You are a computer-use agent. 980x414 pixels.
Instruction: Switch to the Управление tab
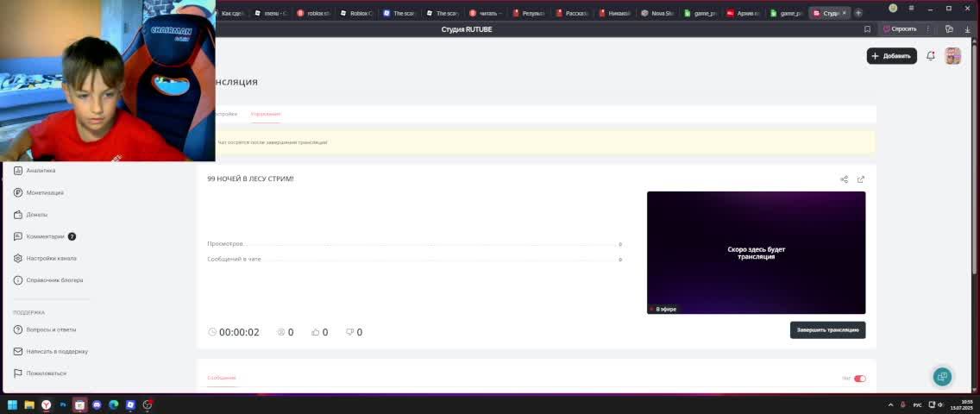[x=266, y=114]
